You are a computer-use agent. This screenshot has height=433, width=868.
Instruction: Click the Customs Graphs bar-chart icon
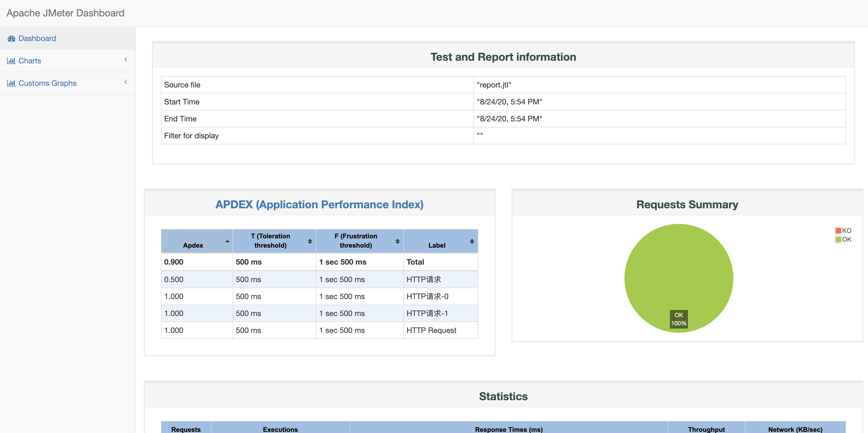(x=11, y=83)
